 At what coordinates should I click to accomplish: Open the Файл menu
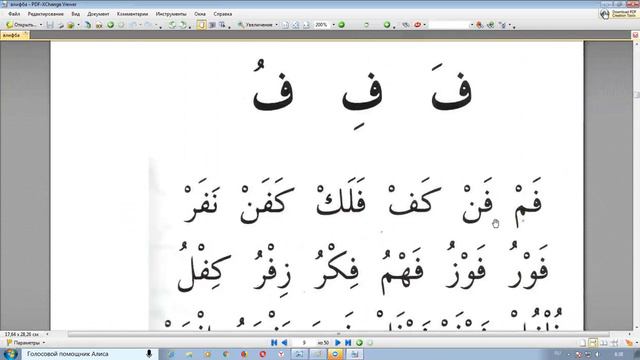point(14,14)
